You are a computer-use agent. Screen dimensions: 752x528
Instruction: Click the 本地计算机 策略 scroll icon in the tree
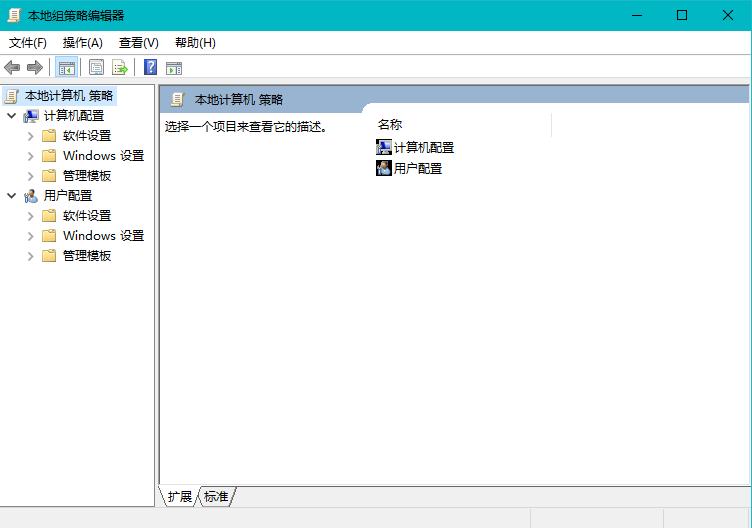click(12, 96)
